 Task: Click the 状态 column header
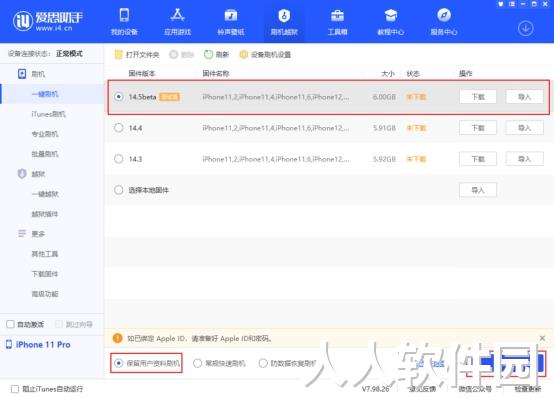point(413,74)
